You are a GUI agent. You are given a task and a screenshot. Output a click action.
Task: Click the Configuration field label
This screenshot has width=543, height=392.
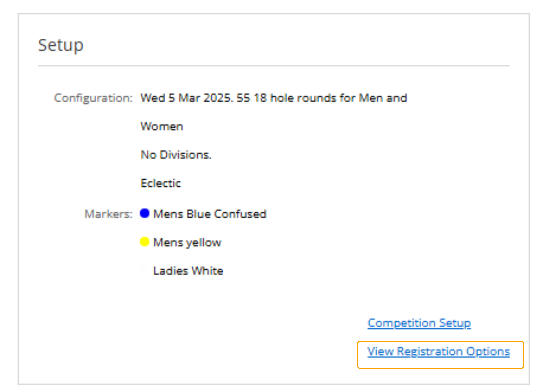[93, 98]
